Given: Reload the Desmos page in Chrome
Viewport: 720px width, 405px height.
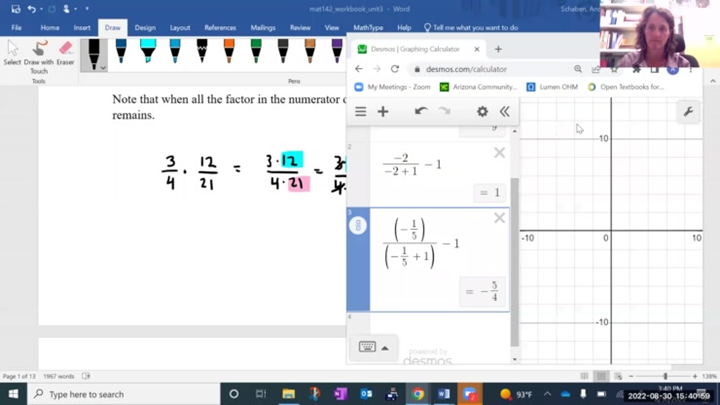Looking at the screenshot, I should pos(395,69).
